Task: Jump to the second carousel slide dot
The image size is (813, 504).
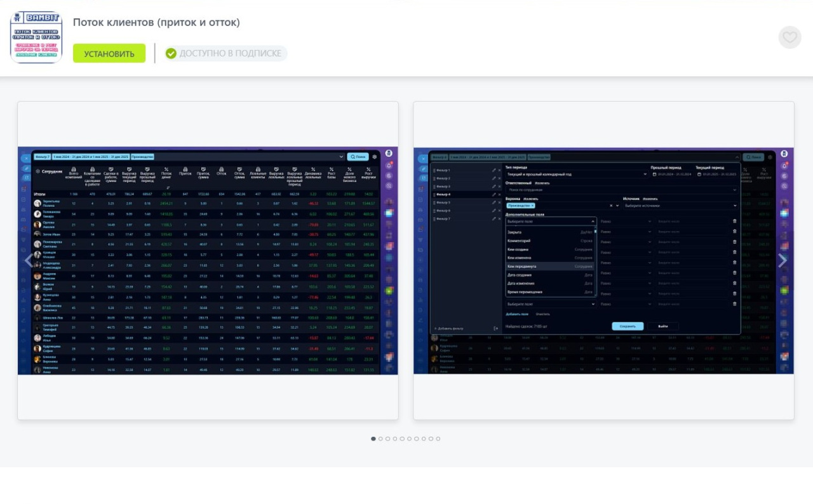Action: pos(380,439)
